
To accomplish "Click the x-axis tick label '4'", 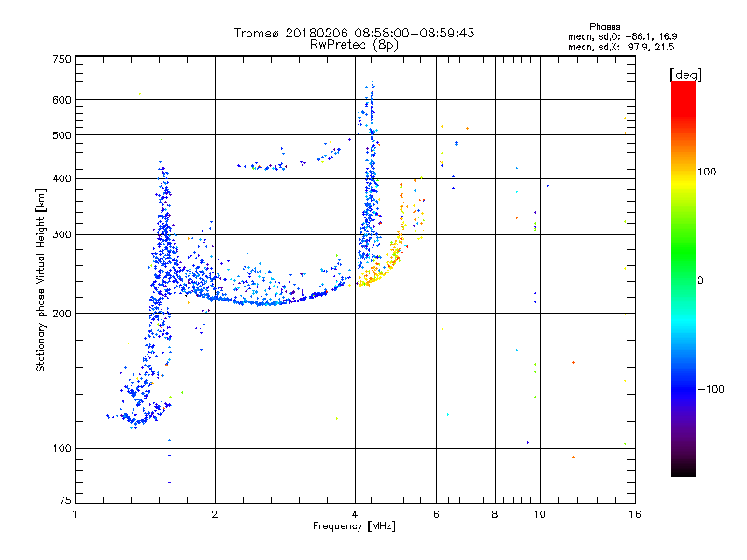I will pos(355,514).
